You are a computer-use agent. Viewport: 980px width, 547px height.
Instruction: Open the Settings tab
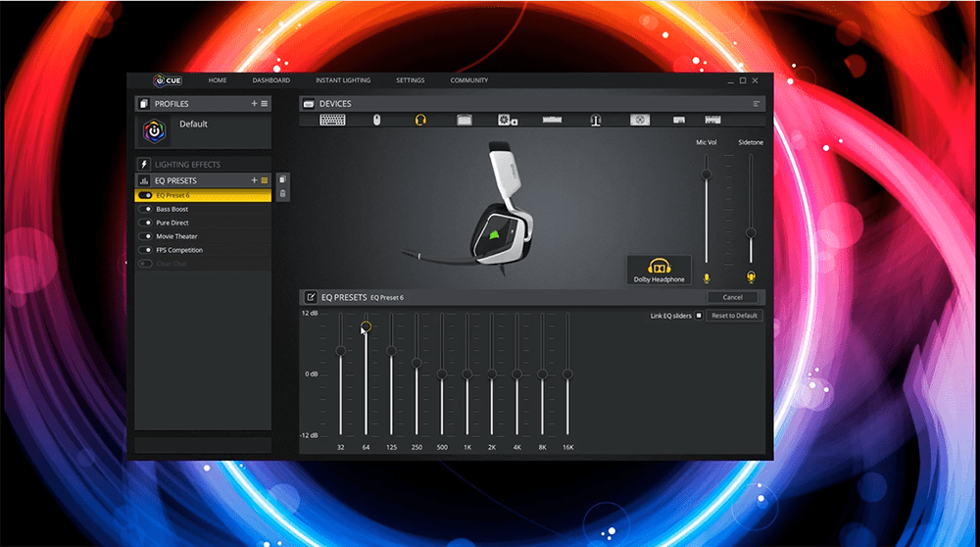410,80
